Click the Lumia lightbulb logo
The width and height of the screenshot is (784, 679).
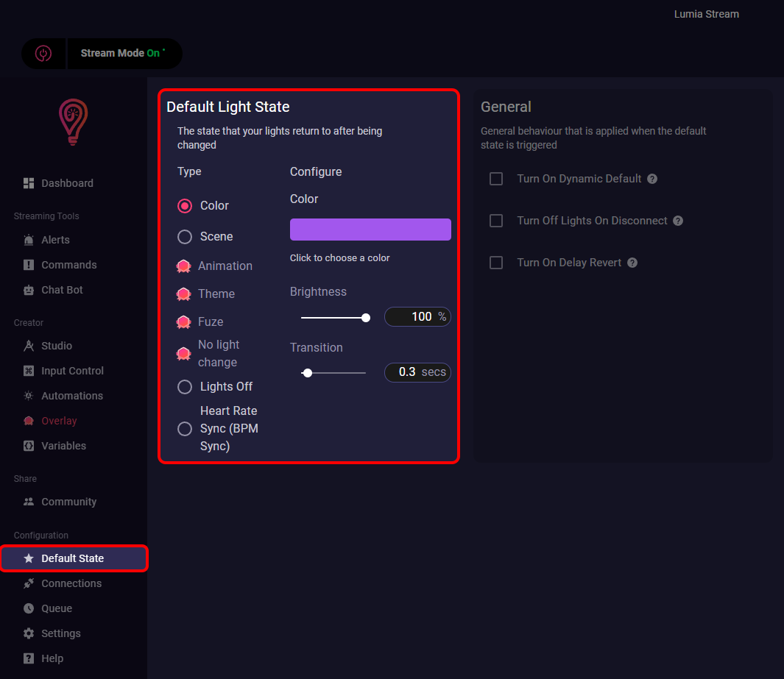tap(73, 121)
